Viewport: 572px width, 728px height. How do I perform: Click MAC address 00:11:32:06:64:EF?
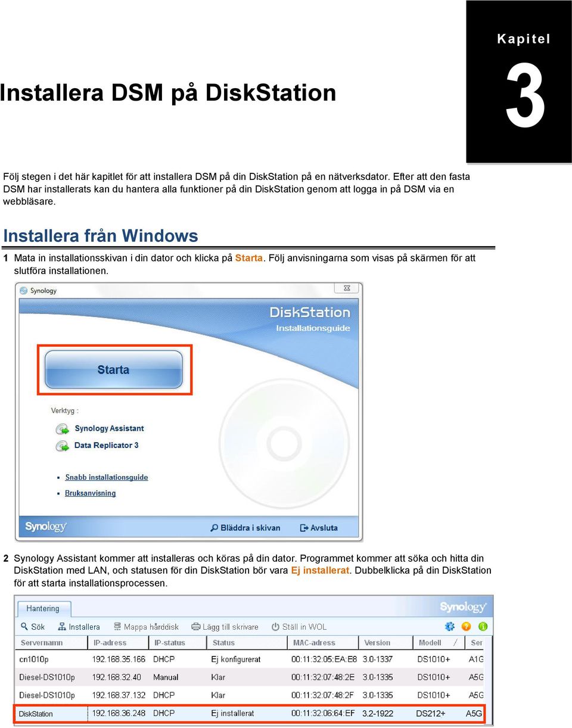(x=323, y=713)
